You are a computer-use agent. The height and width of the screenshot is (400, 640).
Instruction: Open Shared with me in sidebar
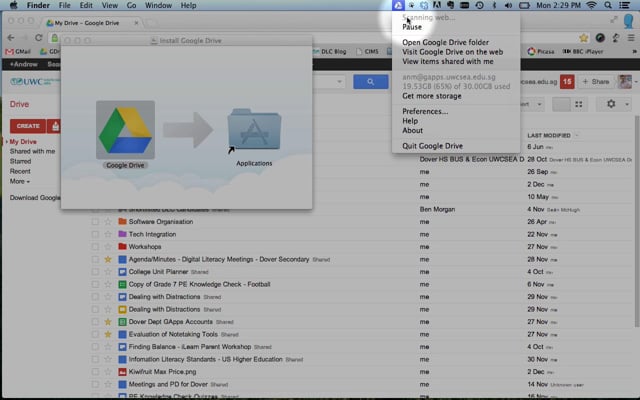(x=32, y=151)
